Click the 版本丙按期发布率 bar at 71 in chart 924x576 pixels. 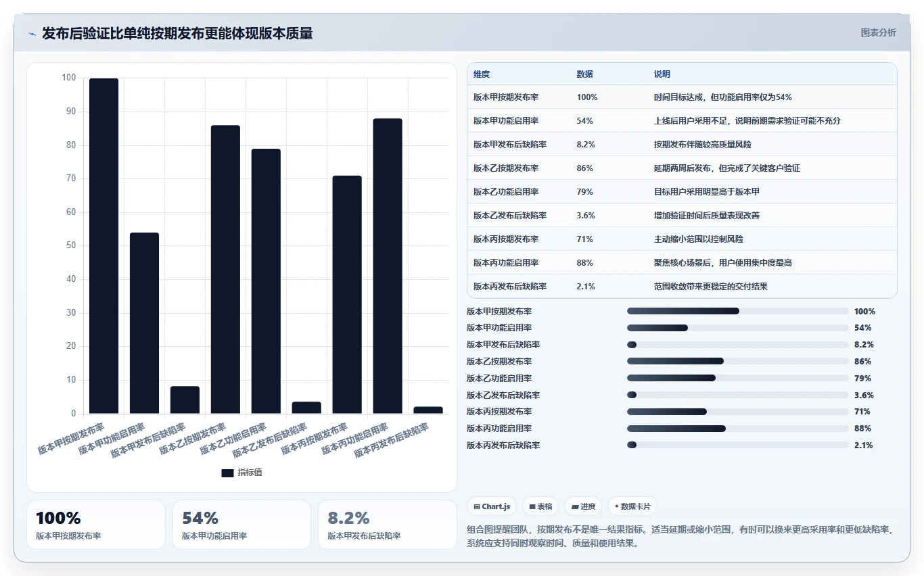tap(347, 295)
